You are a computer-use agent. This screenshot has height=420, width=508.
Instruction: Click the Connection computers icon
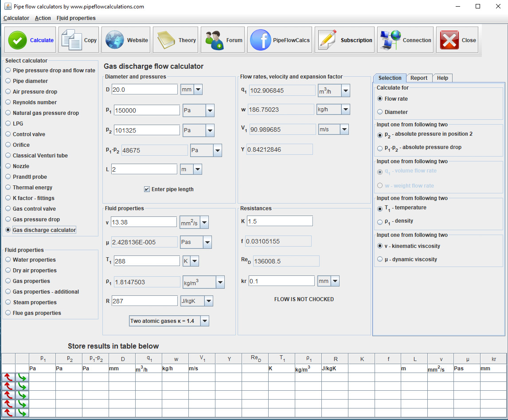[390, 40]
